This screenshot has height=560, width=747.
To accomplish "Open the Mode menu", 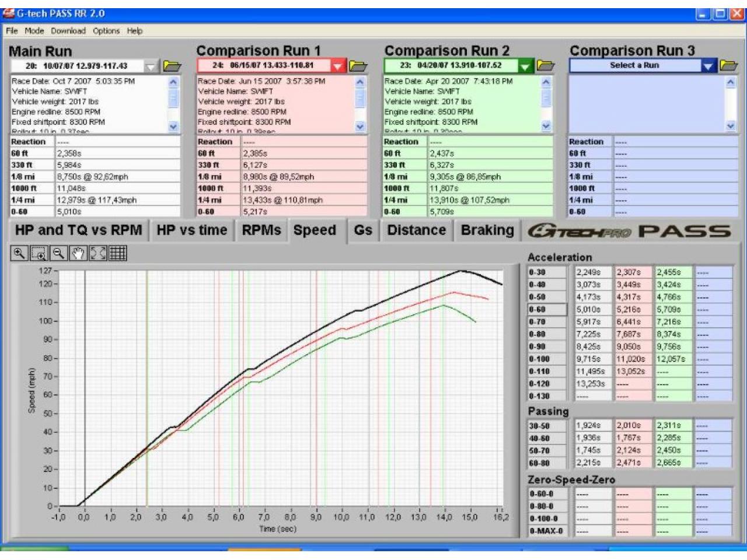I will pos(34,31).
